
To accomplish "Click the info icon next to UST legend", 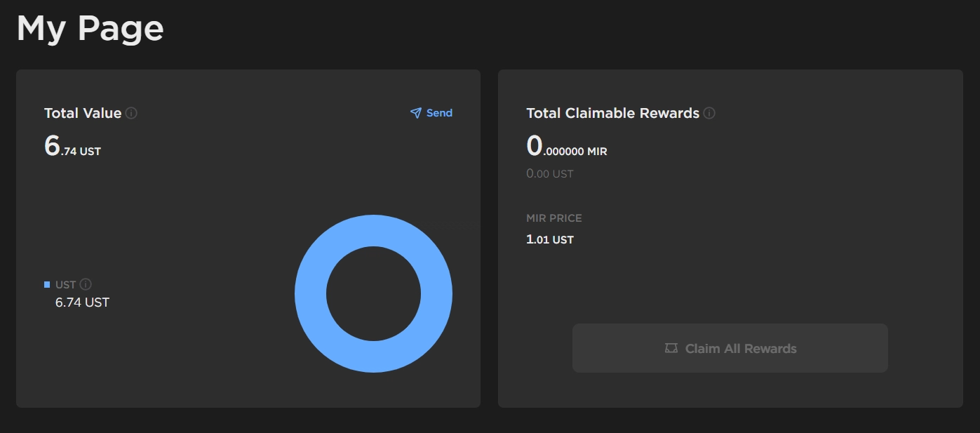I will point(86,284).
